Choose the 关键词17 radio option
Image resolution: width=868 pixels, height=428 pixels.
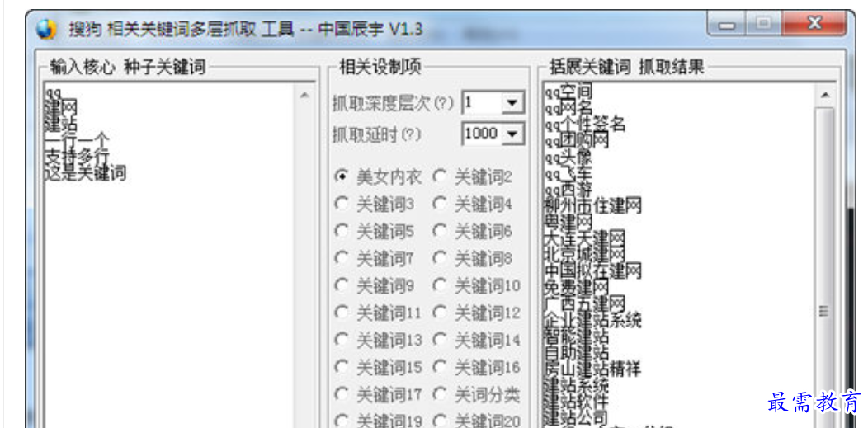[342, 394]
